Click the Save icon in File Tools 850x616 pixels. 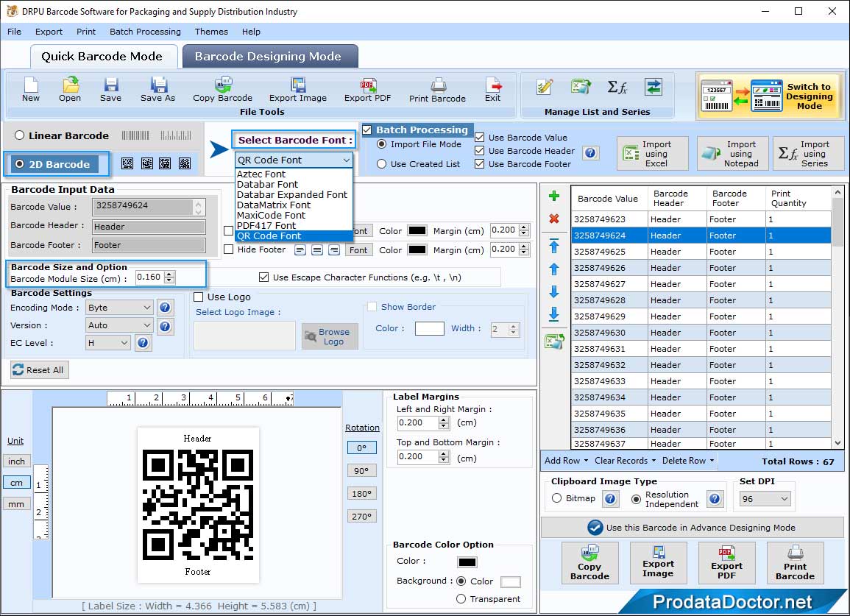point(110,90)
